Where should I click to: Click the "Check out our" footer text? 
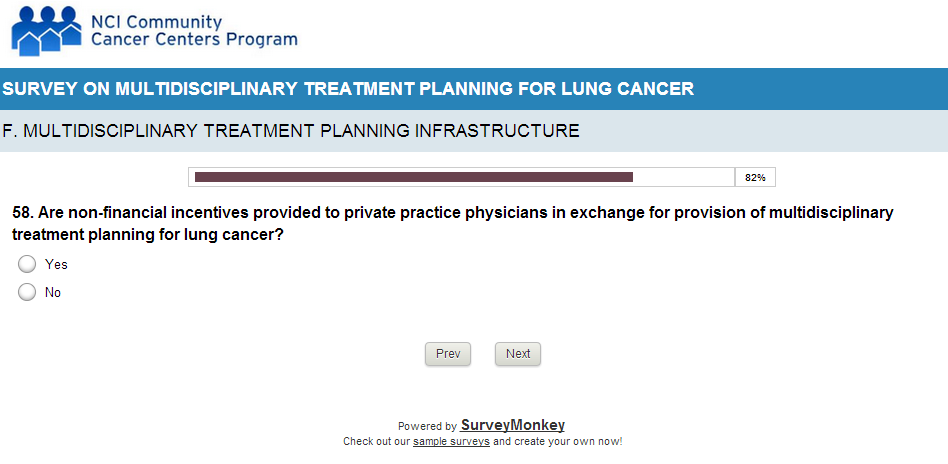pos(377,441)
